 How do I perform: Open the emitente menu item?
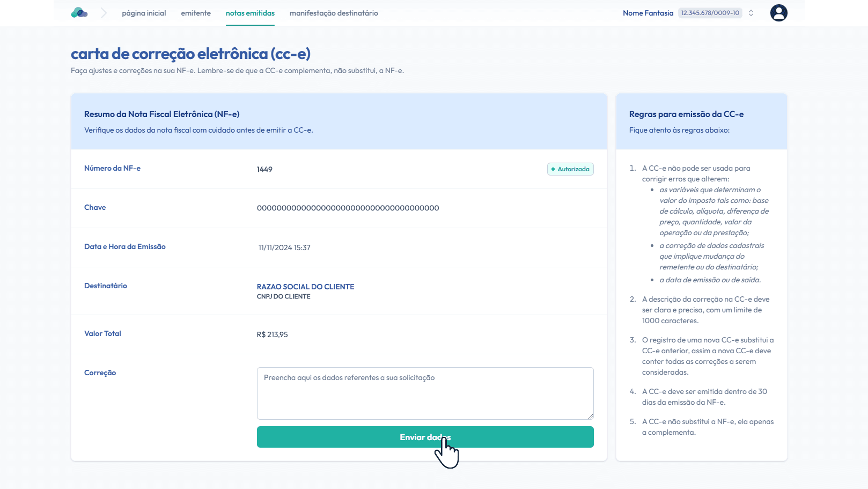[196, 13]
